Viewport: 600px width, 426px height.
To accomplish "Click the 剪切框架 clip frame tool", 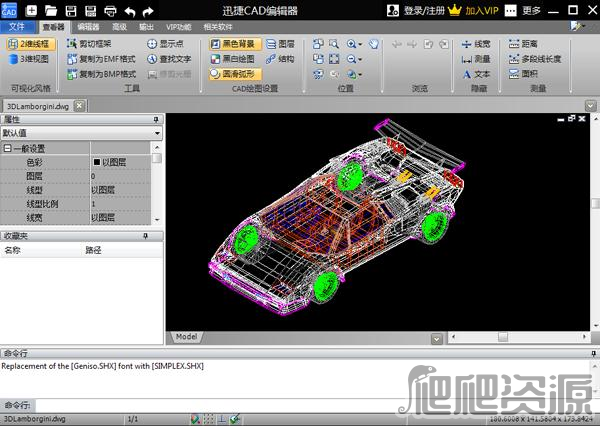I will pos(95,44).
